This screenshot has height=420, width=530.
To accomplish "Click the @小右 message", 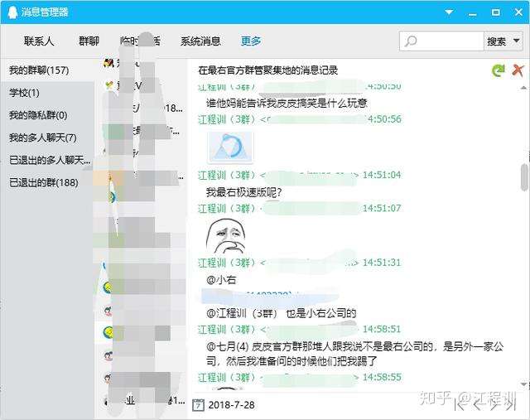I will (x=221, y=280).
